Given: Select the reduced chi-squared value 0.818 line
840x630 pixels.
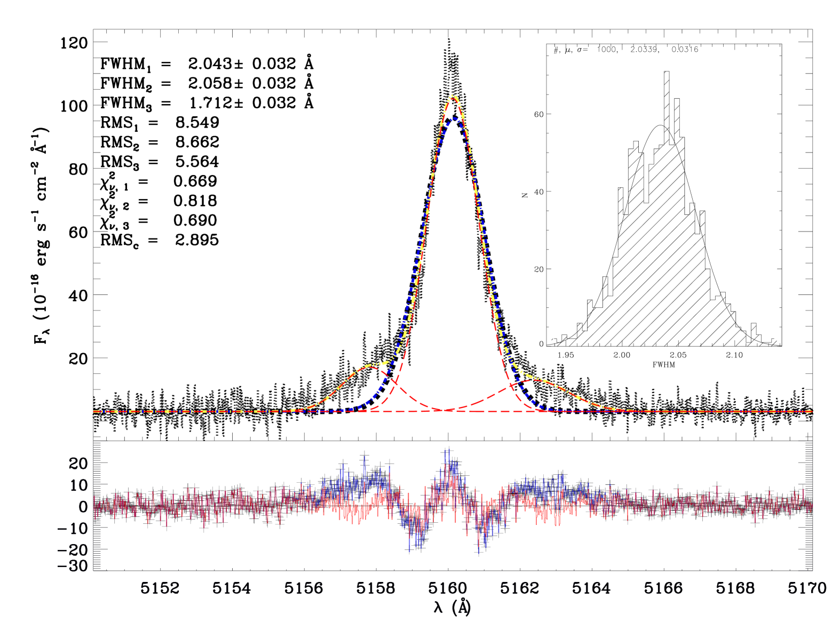Looking at the screenshot, I should pos(159,201).
